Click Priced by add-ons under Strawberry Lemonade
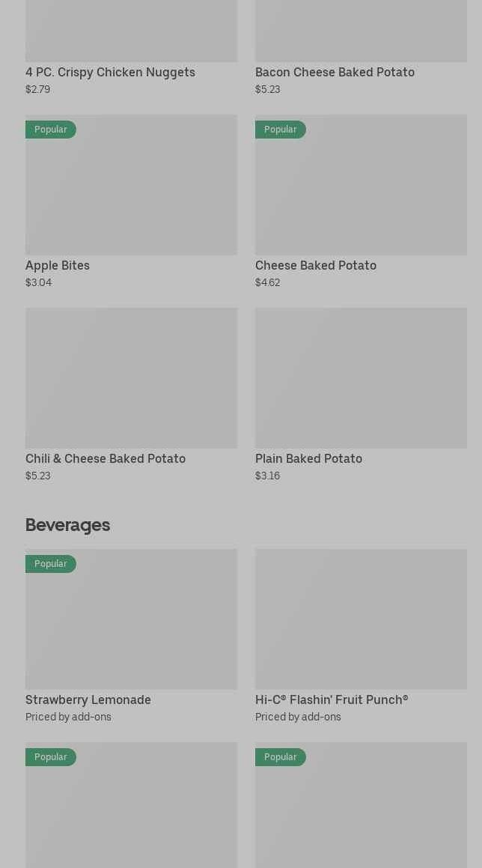482x868 pixels. (x=68, y=717)
